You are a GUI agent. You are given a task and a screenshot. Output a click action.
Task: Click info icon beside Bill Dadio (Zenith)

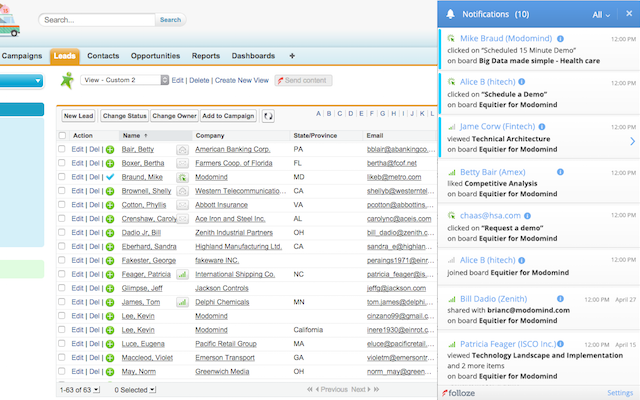tap(560, 299)
